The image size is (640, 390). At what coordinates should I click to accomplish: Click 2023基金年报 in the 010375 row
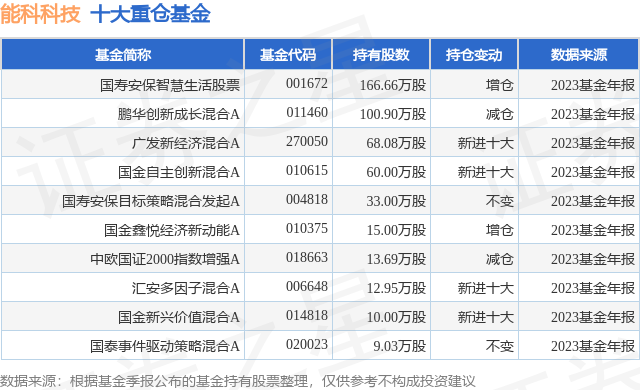pos(593,230)
